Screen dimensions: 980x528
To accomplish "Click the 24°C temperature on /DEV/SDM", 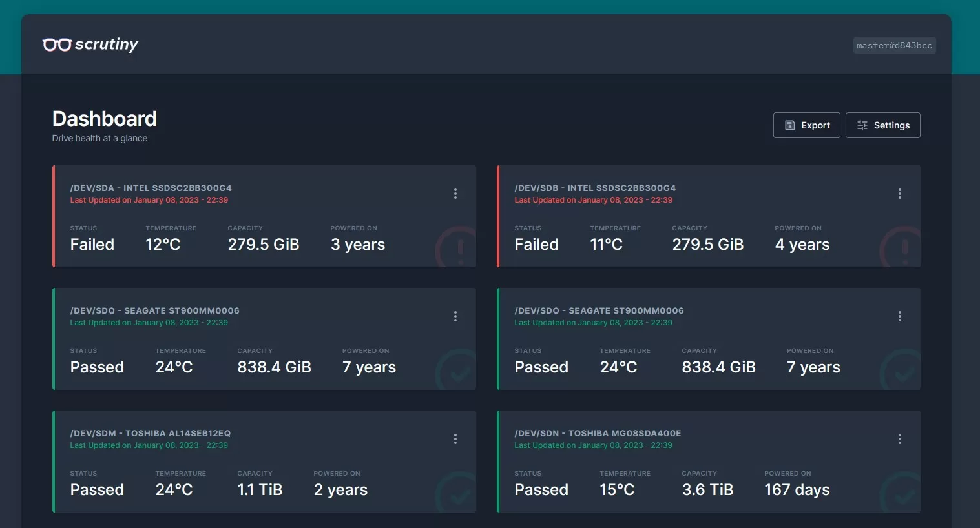I will [174, 490].
